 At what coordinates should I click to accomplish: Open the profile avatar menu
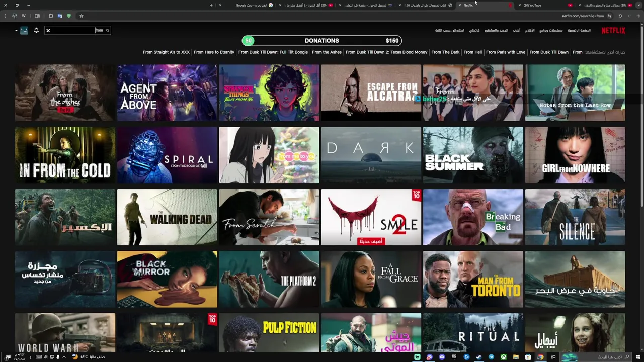tap(24, 30)
